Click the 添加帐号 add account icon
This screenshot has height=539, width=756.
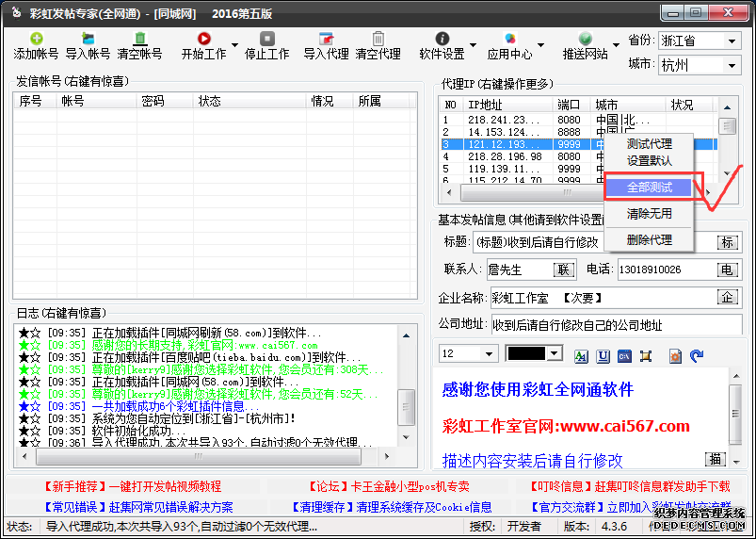click(36, 39)
